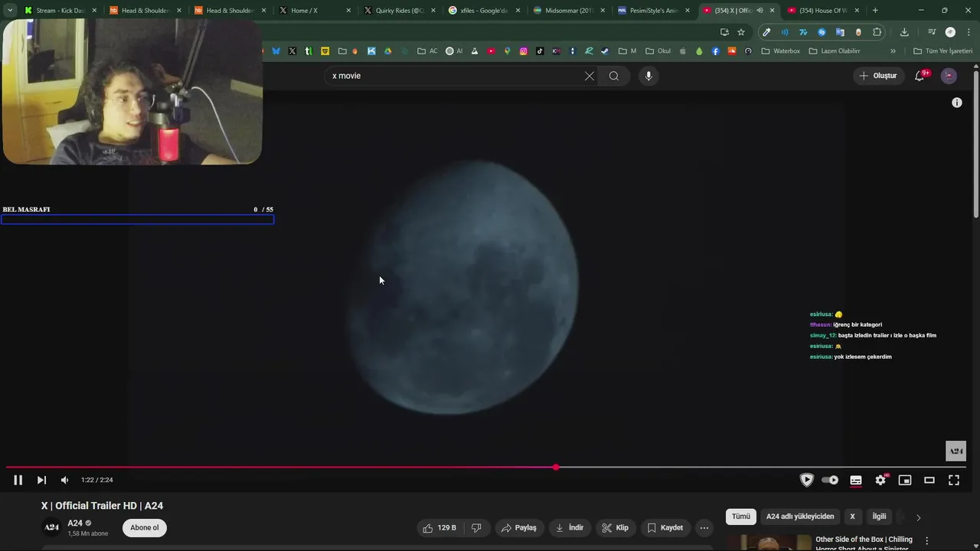
Task: Open browser downloads panel
Action: pos(904,32)
